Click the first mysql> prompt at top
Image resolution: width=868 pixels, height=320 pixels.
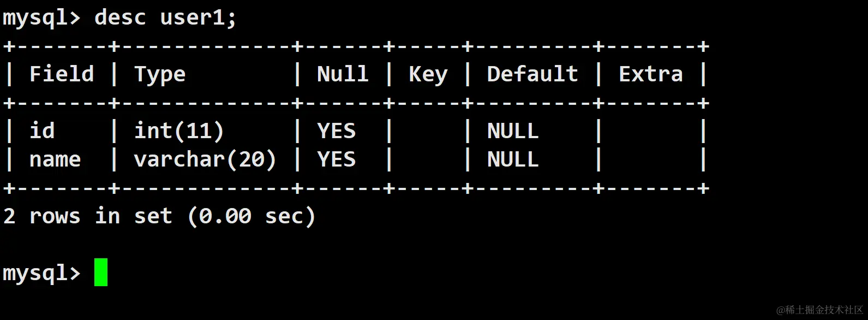[x=41, y=17]
